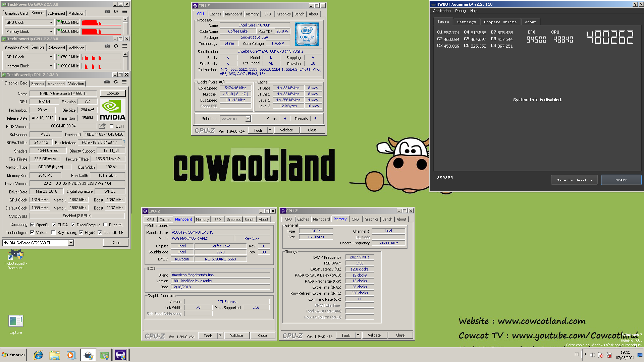Show hidden tray icons with the arrow
This screenshot has height=362, width=644.
coord(585,355)
